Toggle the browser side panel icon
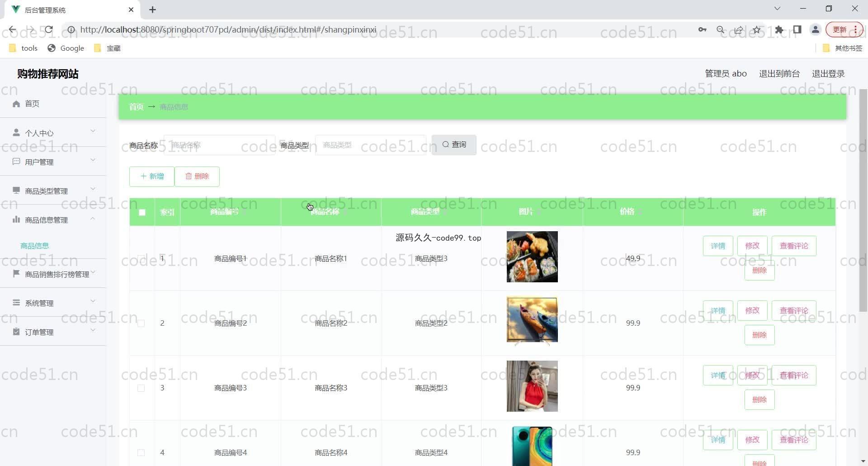 [797, 30]
